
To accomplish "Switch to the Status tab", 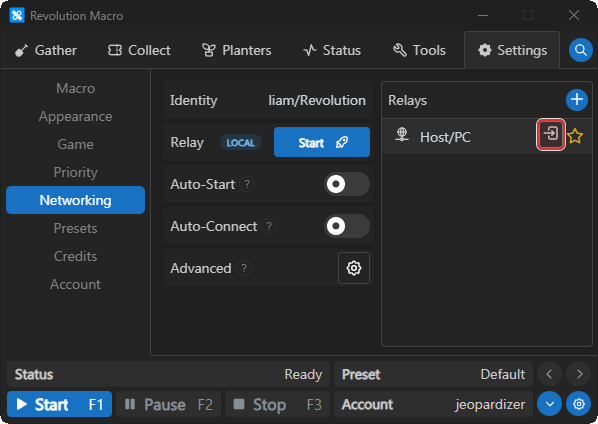I will [x=332, y=50].
